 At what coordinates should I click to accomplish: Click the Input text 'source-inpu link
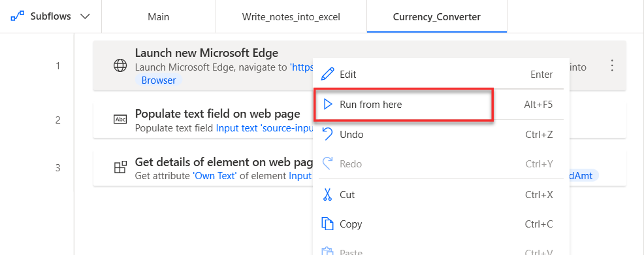[265, 128]
